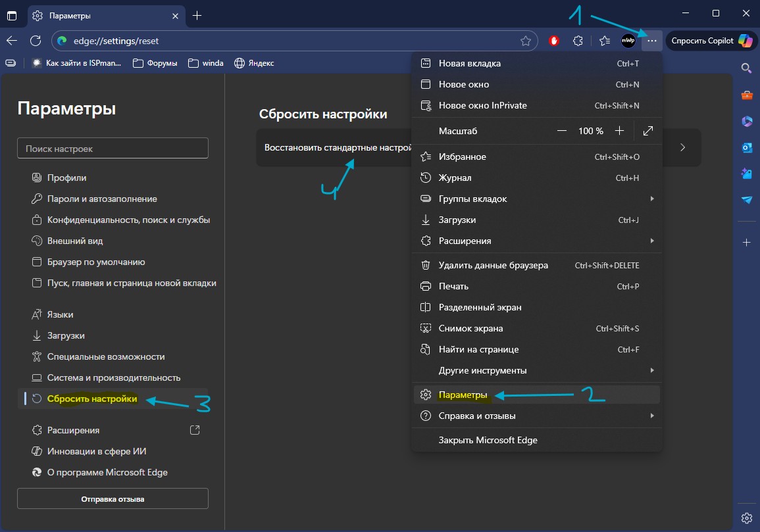Click the Поиск настроек search field
The height and width of the screenshot is (532, 760).
point(113,149)
